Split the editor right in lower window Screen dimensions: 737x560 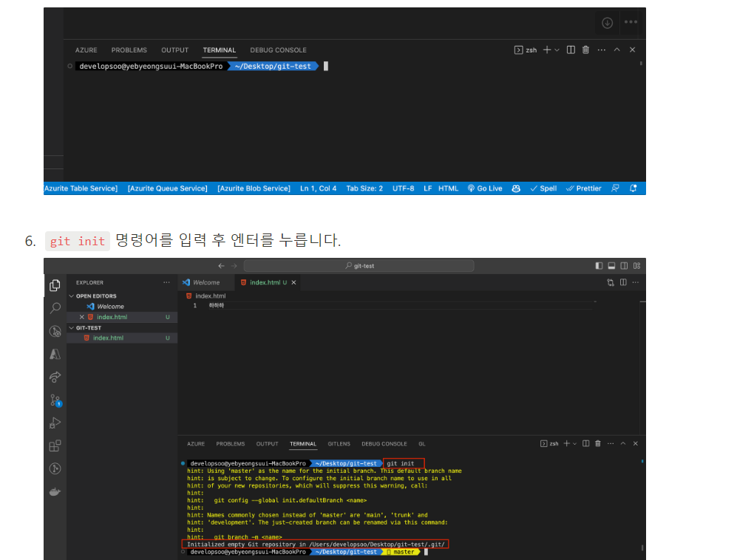pyautogui.click(x=623, y=282)
